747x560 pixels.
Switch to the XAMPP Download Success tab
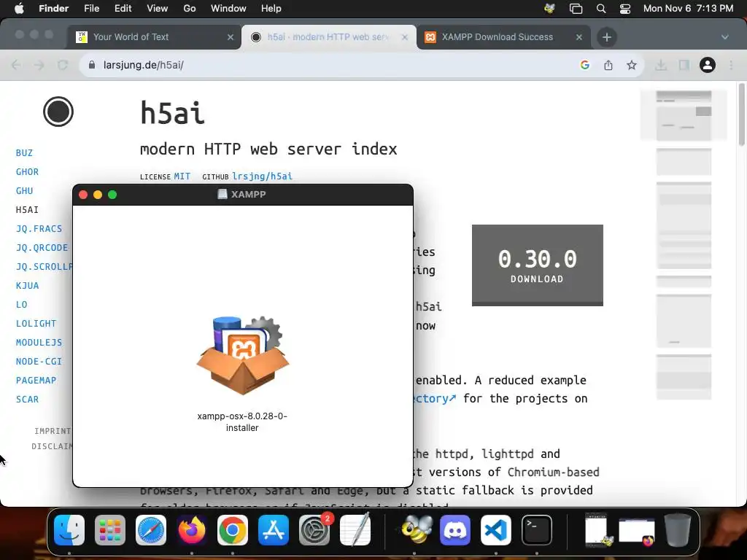(503, 37)
